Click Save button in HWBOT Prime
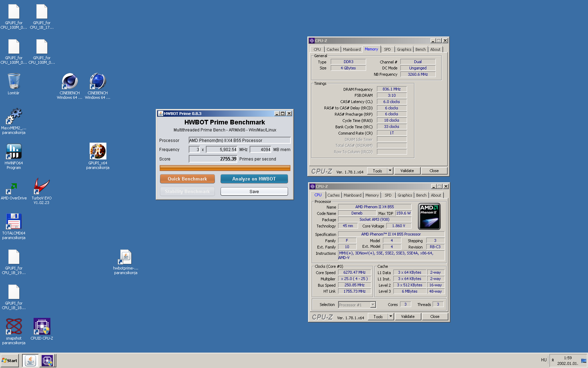The height and width of the screenshot is (368, 588). pos(254,191)
